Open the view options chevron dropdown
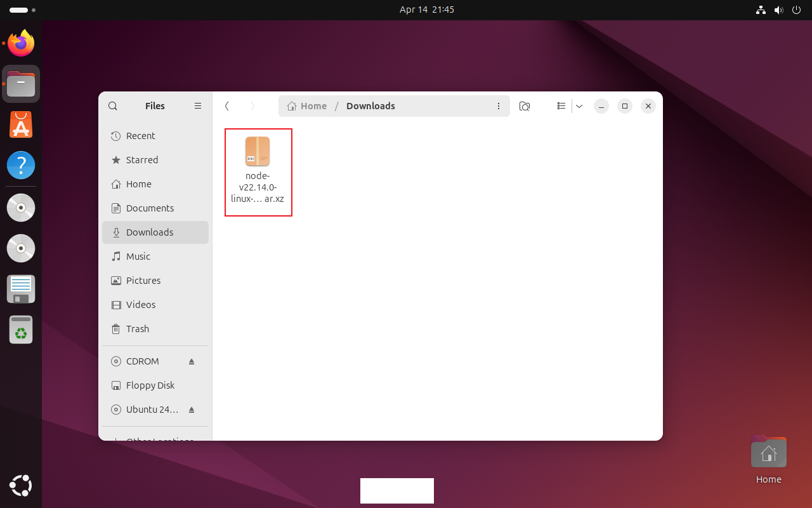Screen dimensions: 812x508 pos(579,106)
